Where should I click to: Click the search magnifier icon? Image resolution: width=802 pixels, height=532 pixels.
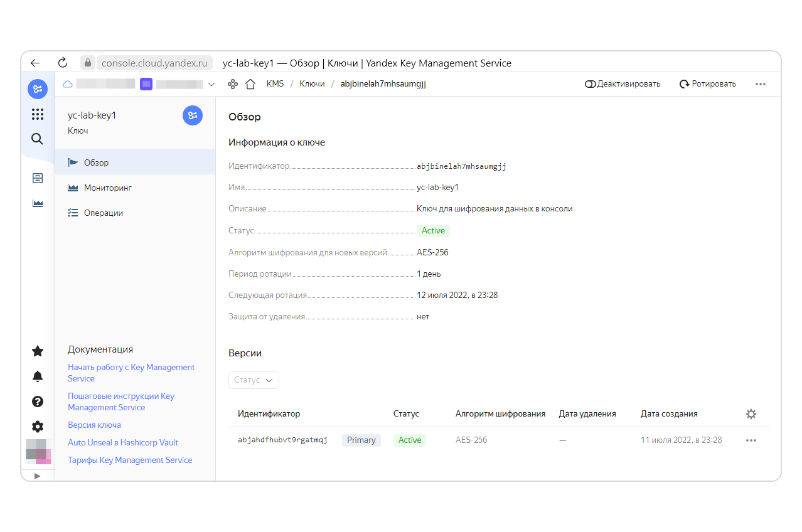click(38, 139)
